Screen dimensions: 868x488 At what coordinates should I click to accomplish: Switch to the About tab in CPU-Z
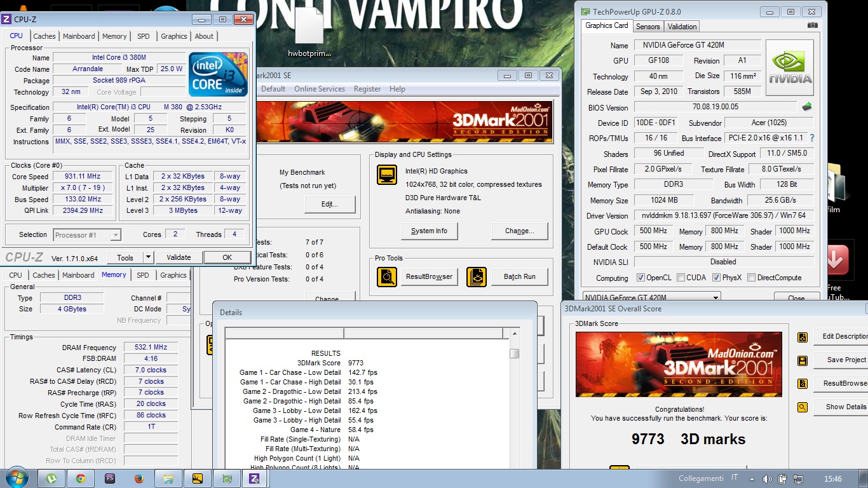(204, 36)
